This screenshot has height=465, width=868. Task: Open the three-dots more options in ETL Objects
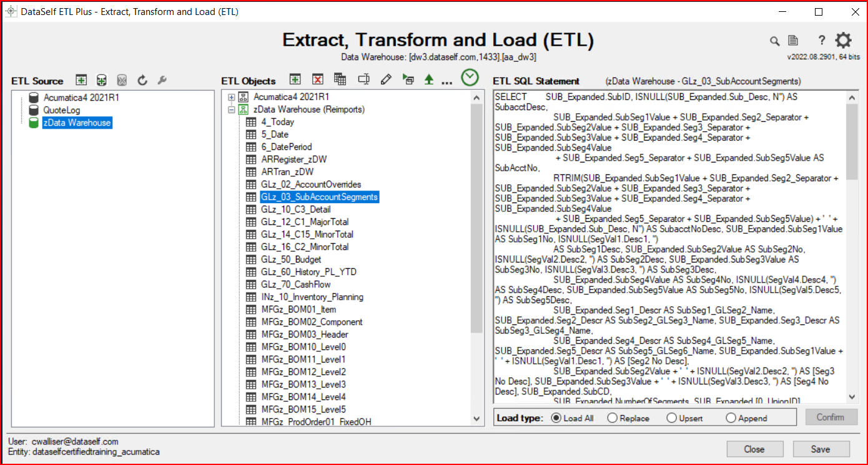446,81
